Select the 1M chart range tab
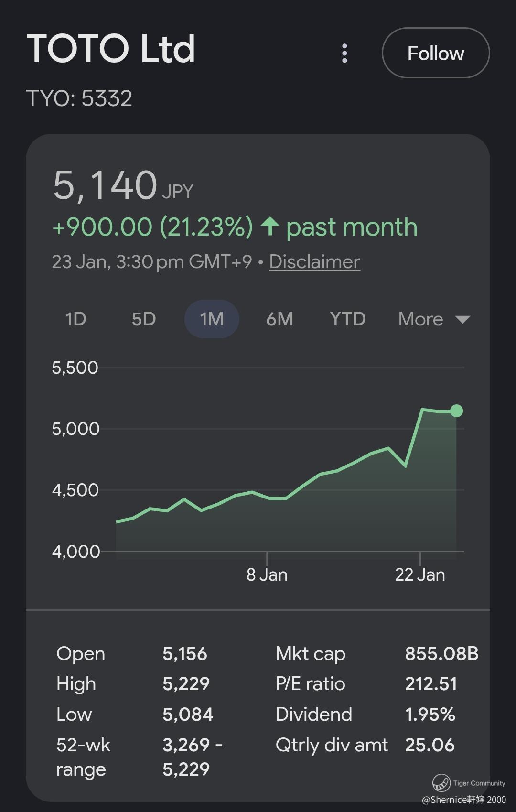516x812 pixels. tap(212, 319)
